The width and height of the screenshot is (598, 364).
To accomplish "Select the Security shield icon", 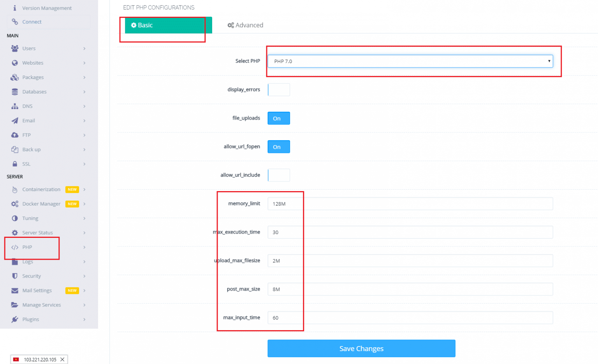I will [x=14, y=276].
